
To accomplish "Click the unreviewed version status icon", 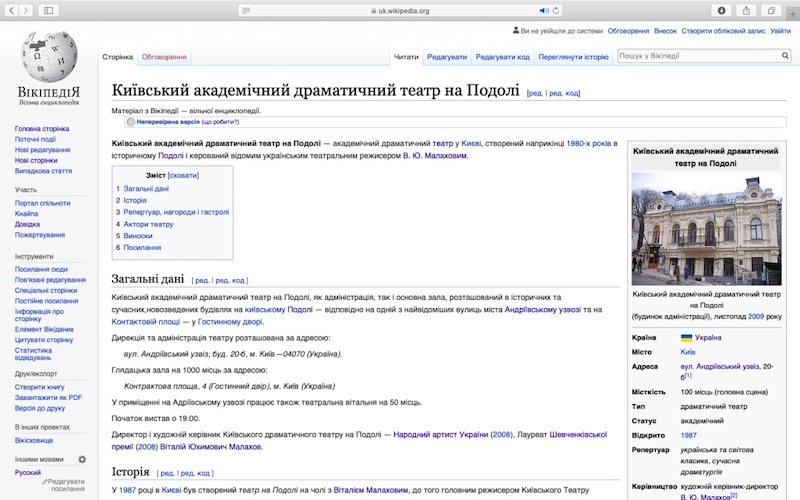I will point(131,122).
